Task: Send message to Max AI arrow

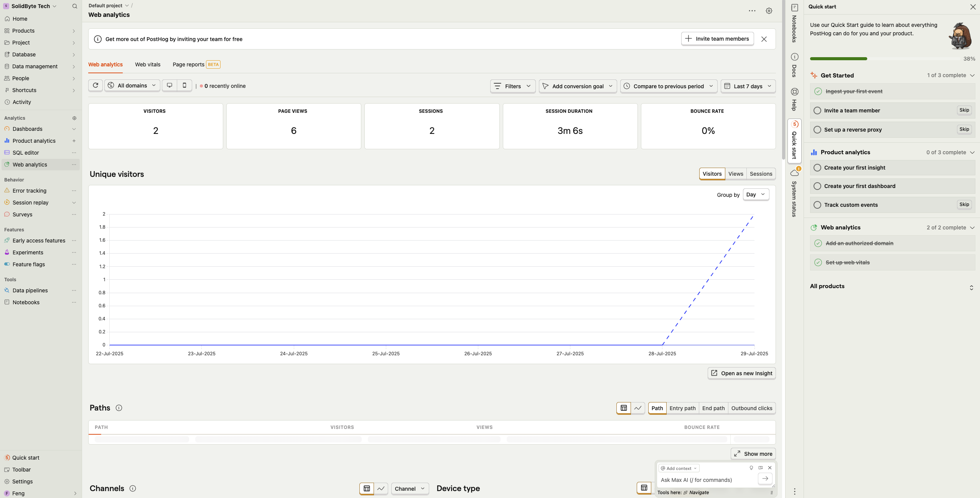Action: [x=765, y=479]
